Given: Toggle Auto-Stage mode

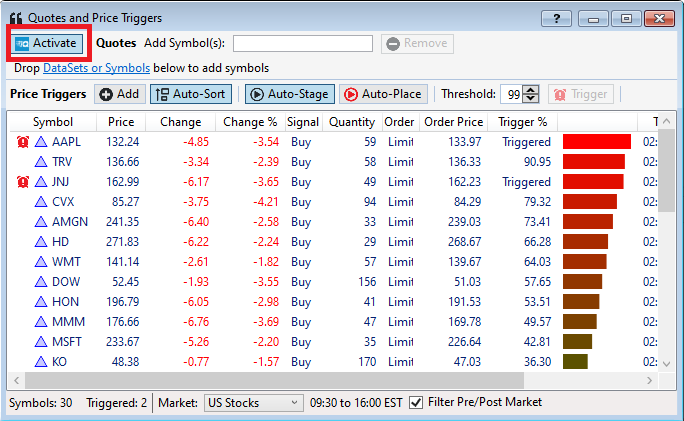Looking at the screenshot, I should pyautogui.click(x=290, y=94).
